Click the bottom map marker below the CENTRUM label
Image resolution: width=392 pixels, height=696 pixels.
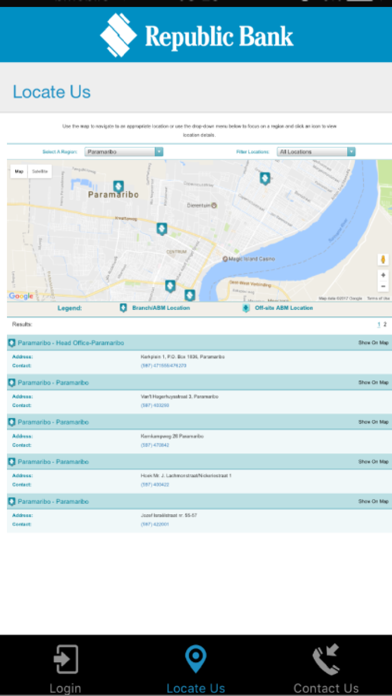tap(170, 286)
